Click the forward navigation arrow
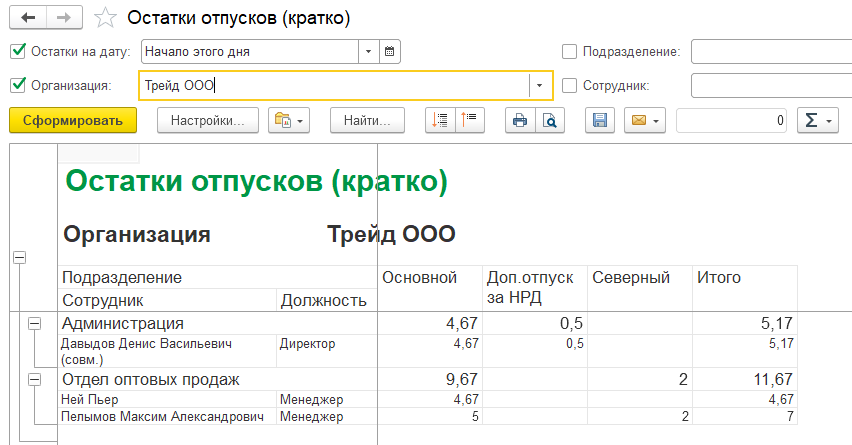 click(x=62, y=18)
